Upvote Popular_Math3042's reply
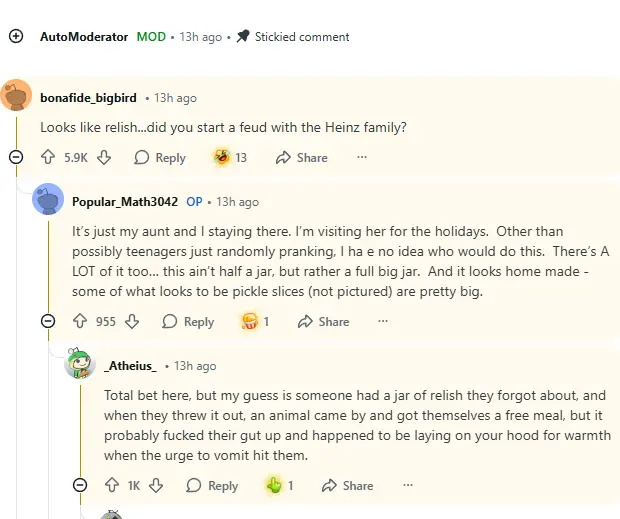620x519 pixels. click(80, 321)
